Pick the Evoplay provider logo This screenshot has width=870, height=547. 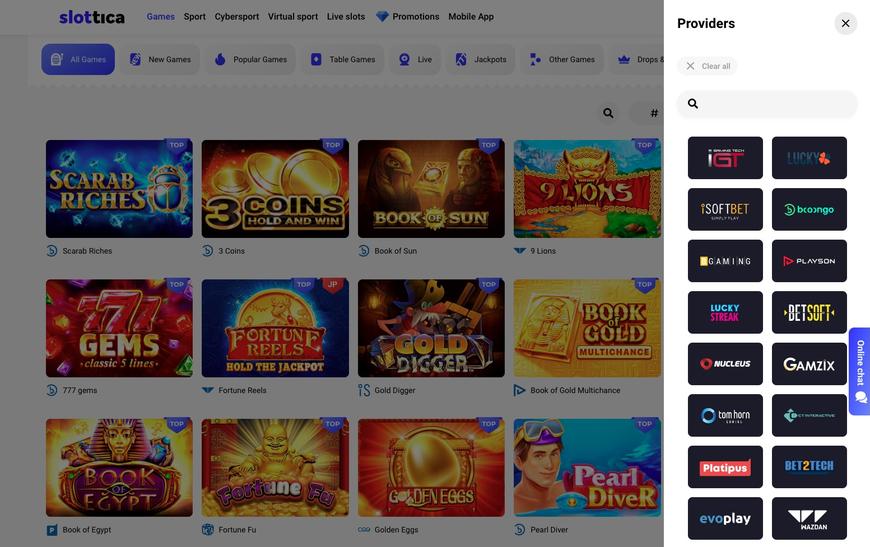(725, 518)
